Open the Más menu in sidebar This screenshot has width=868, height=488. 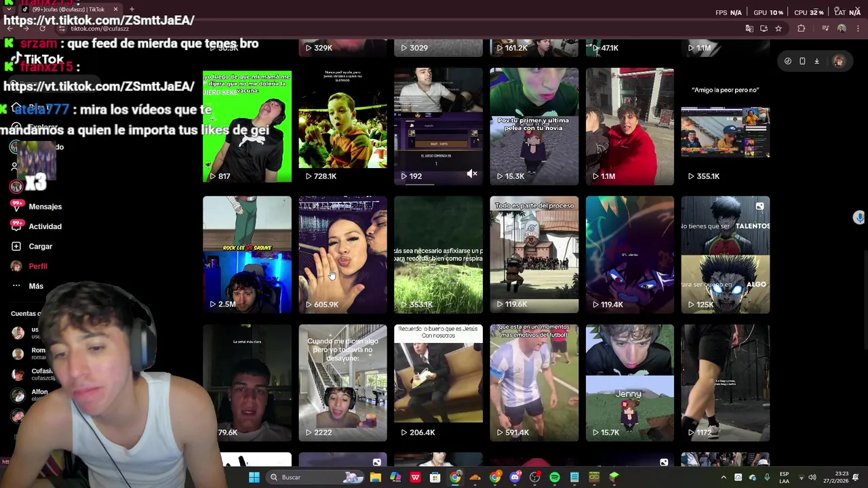click(36, 286)
